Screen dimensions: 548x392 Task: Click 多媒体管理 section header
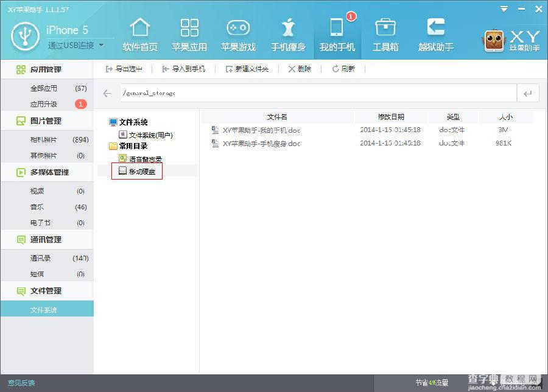click(47, 172)
